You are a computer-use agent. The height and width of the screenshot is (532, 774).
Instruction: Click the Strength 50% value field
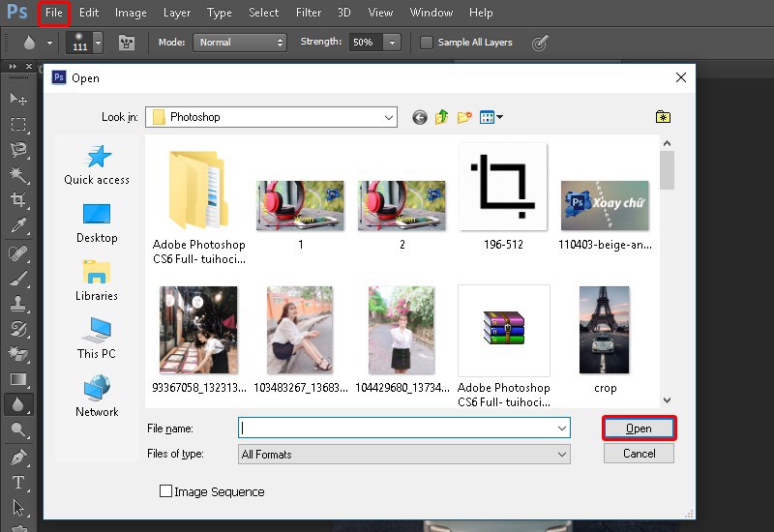coord(366,43)
